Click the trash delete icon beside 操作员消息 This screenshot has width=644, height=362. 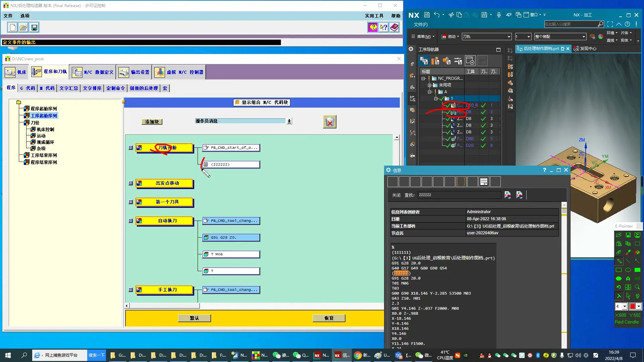click(x=330, y=122)
